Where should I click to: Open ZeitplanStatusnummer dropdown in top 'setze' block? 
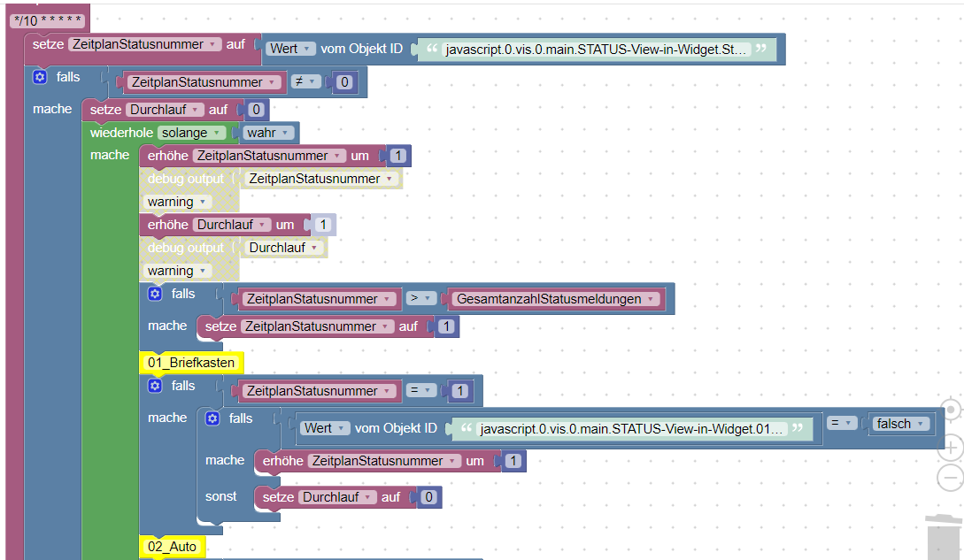(144, 44)
